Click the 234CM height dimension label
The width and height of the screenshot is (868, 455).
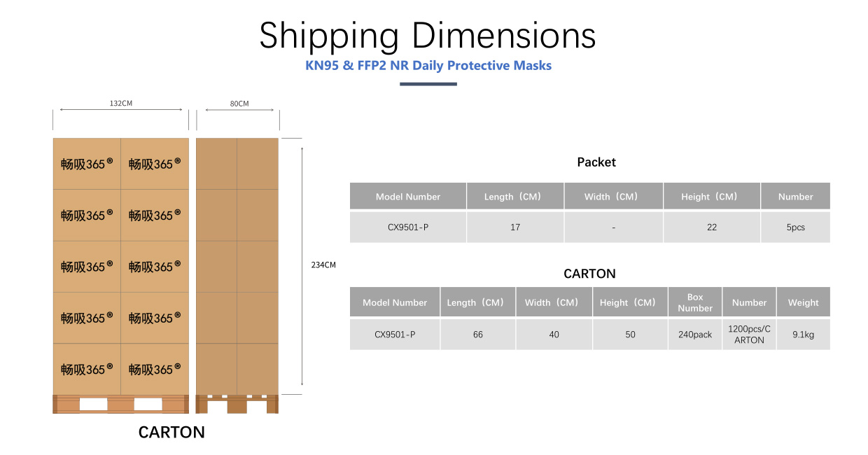coord(323,265)
